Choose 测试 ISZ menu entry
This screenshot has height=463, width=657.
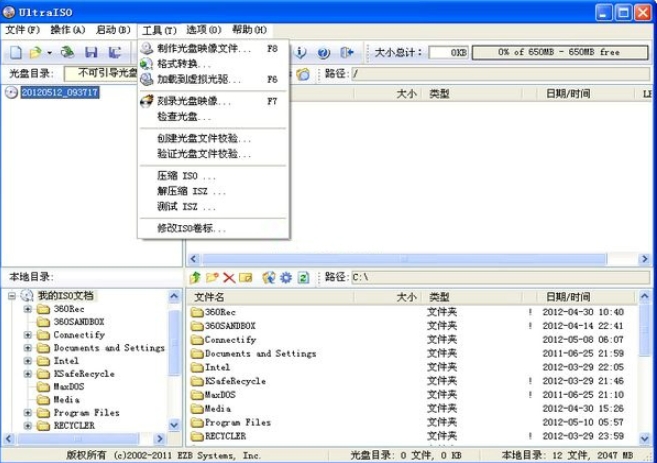click(x=213, y=207)
